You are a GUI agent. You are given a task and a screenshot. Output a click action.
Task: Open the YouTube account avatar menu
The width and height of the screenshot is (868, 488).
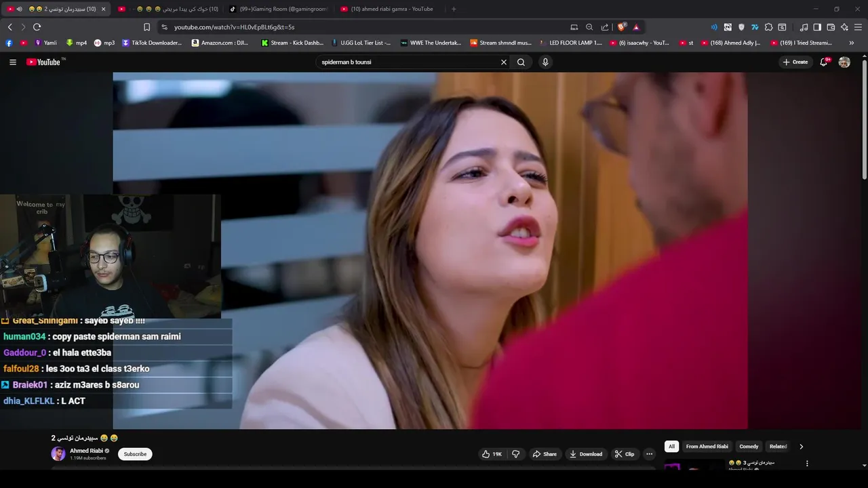[x=844, y=62]
